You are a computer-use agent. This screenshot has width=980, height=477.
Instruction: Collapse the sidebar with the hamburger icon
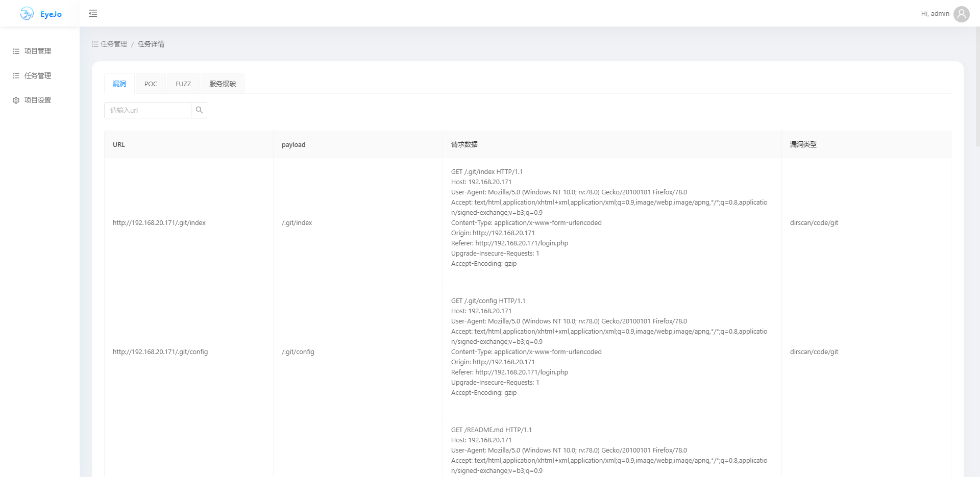(93, 13)
